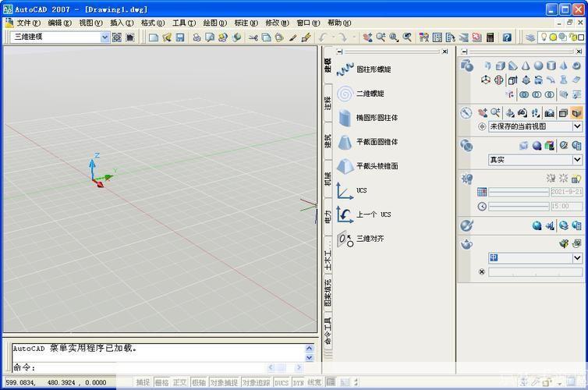Toggle 正交 ortho mode in status bar

(180, 382)
